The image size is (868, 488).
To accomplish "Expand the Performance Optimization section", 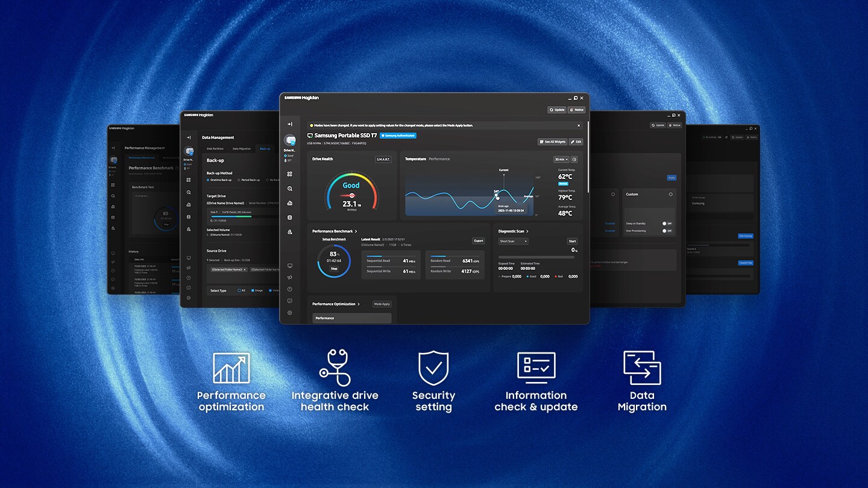I will tap(359, 304).
